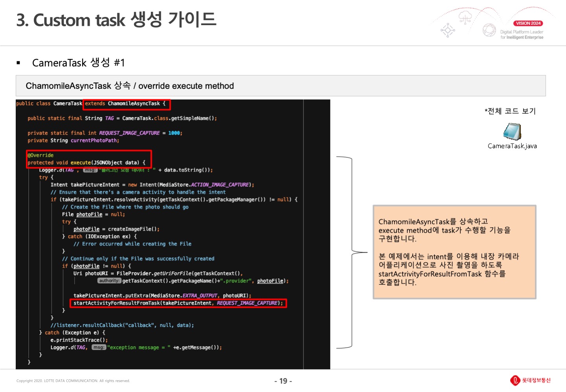Click the 'e.printStackTrace();' line
566x392 pixels.
click(79, 340)
